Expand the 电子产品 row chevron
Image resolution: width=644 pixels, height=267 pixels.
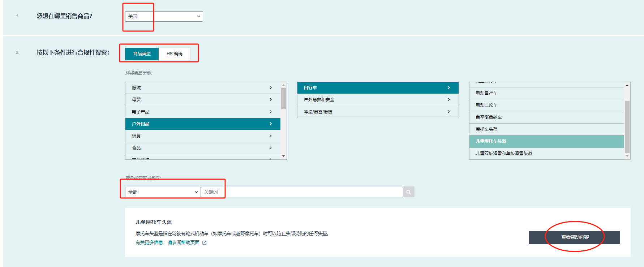tap(271, 112)
